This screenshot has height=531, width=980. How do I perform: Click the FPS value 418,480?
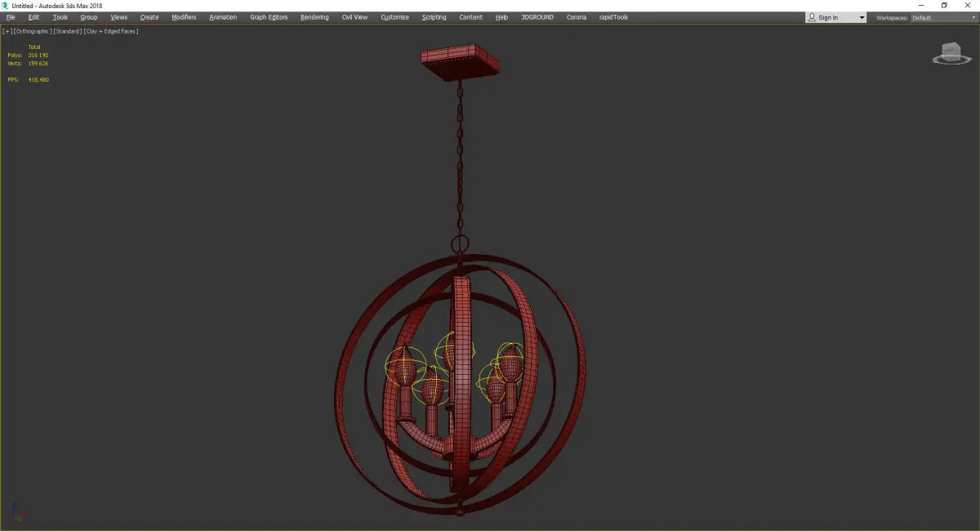(38, 80)
